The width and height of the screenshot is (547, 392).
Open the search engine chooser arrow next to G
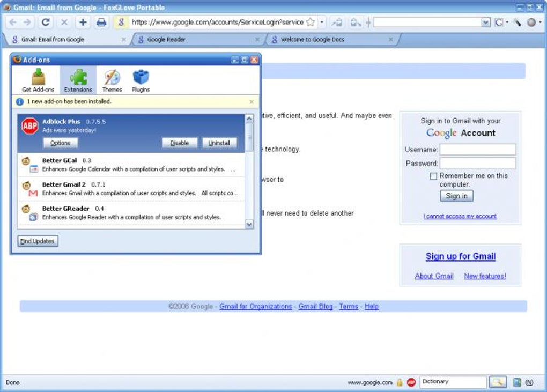[507, 23]
